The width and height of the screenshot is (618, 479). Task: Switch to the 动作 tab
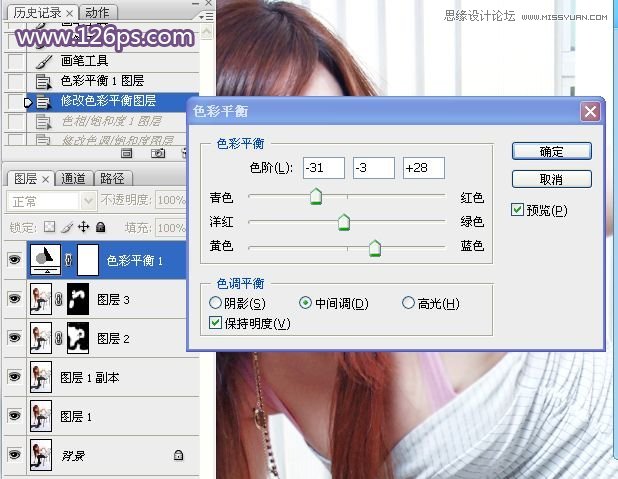97,13
